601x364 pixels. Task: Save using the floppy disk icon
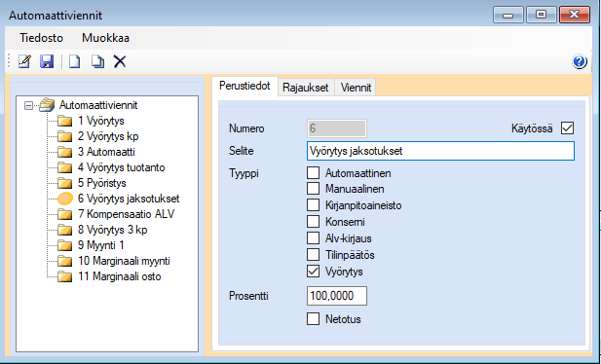[x=47, y=61]
